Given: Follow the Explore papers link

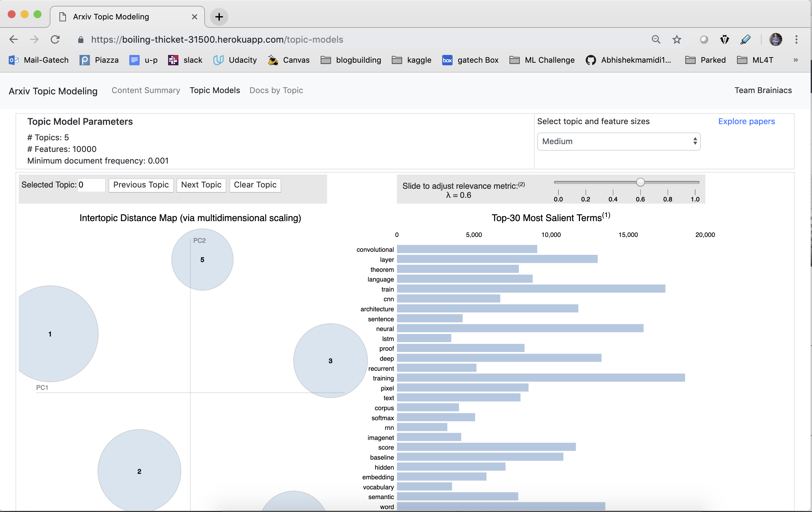Looking at the screenshot, I should click(746, 122).
